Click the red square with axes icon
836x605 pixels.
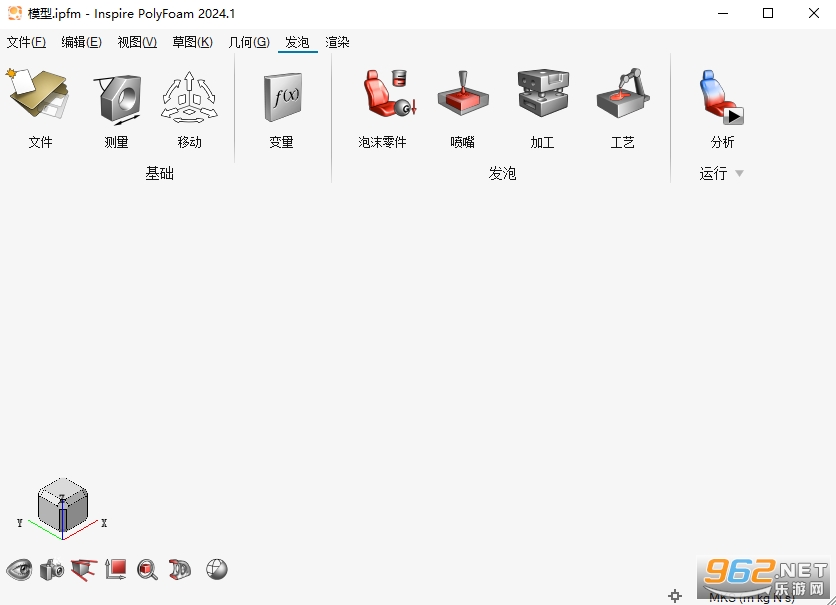(116, 569)
